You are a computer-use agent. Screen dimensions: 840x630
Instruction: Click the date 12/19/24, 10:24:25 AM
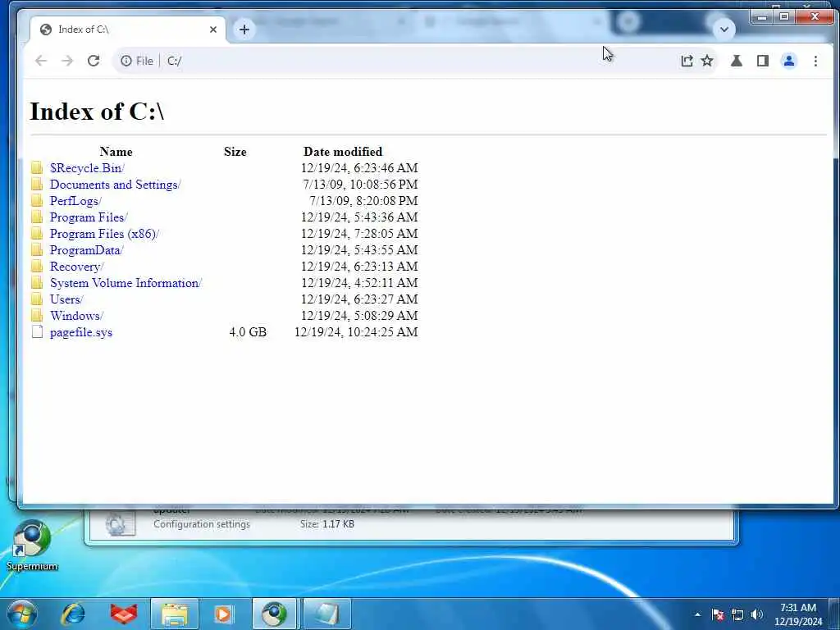point(356,332)
